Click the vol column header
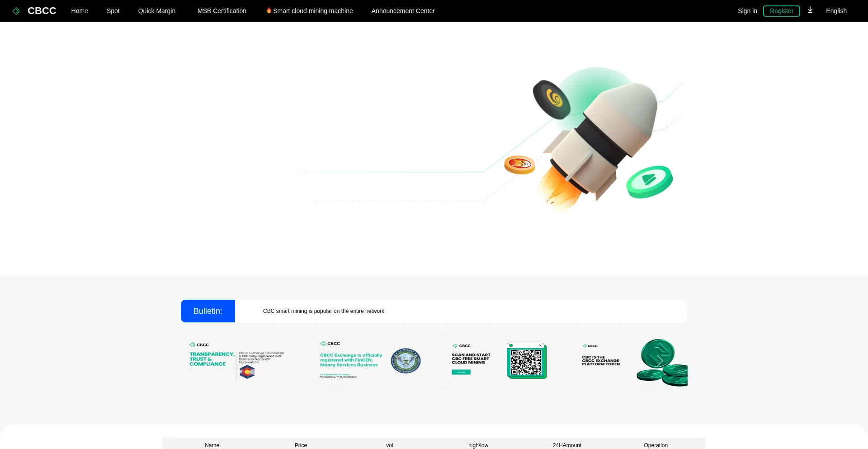The width and height of the screenshot is (868, 449). pos(390,445)
